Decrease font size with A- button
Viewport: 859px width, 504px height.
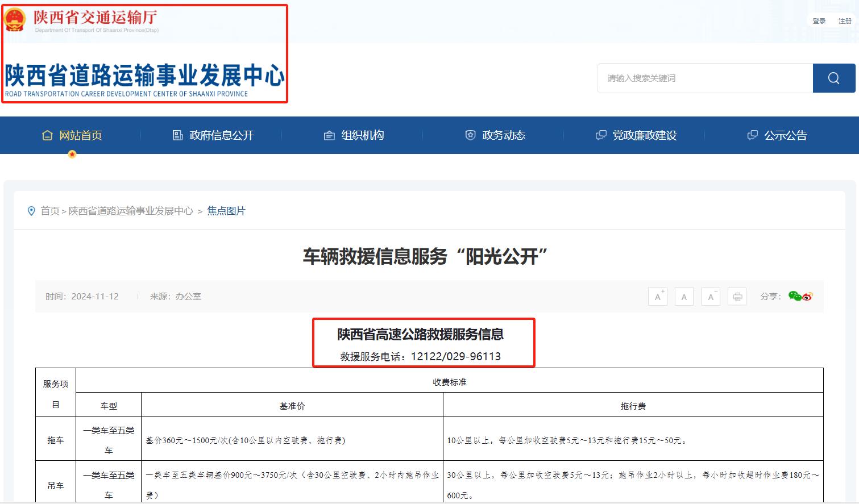coord(711,296)
